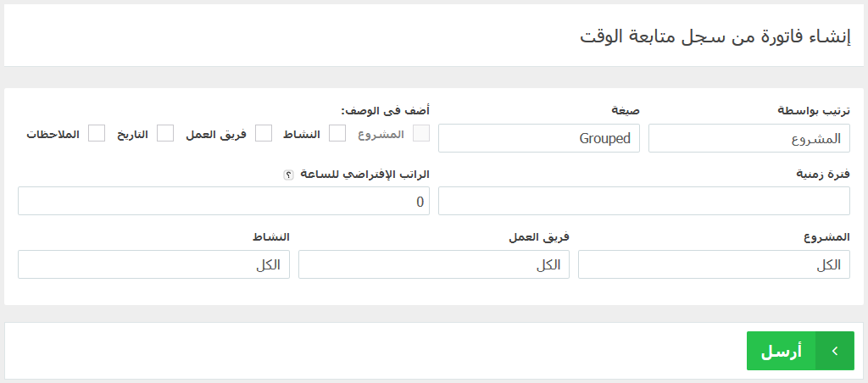Click the التاريخ checkbox label text
This screenshot has width=868, height=383.
pyautogui.click(x=132, y=135)
